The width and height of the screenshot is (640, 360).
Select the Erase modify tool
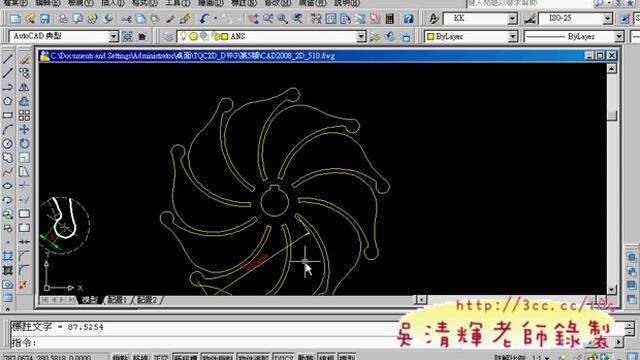[x=24, y=59]
